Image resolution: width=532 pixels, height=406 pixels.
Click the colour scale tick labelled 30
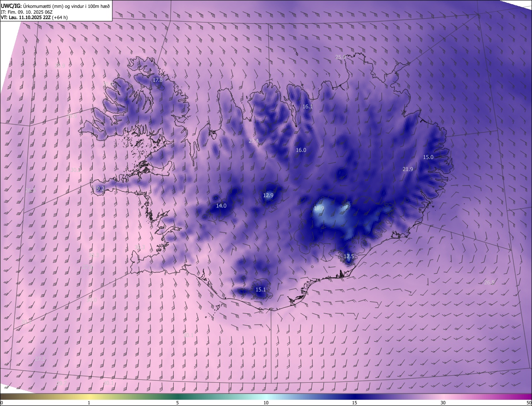(x=443, y=403)
